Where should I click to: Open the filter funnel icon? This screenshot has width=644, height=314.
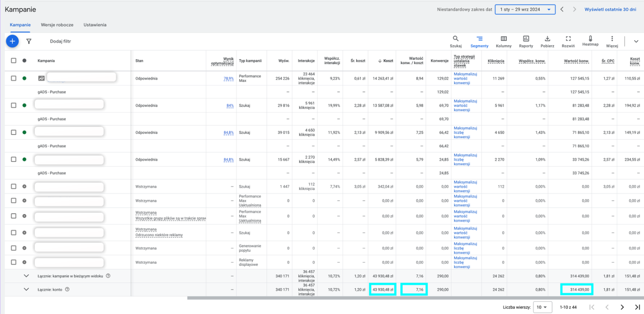tap(29, 41)
